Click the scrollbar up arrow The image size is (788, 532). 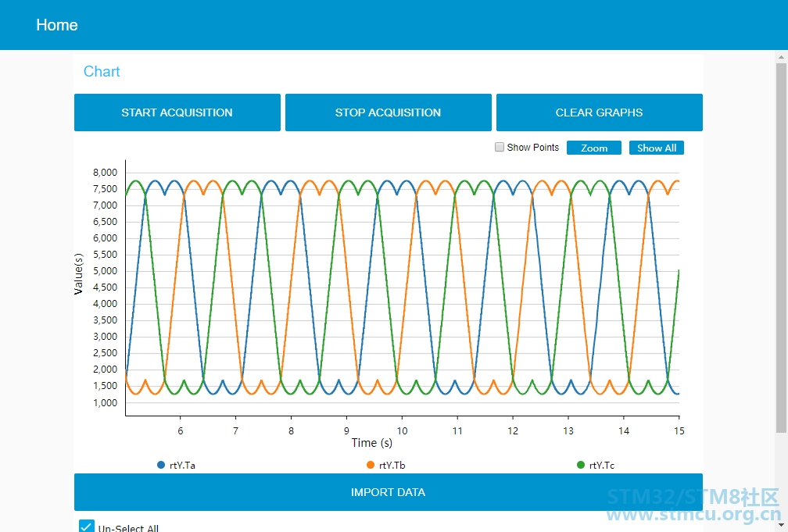781,57
